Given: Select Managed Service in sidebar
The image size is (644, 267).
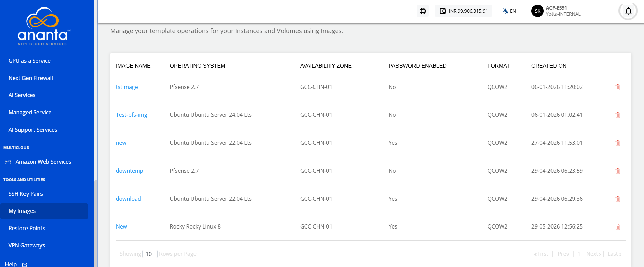Looking at the screenshot, I should (x=30, y=112).
